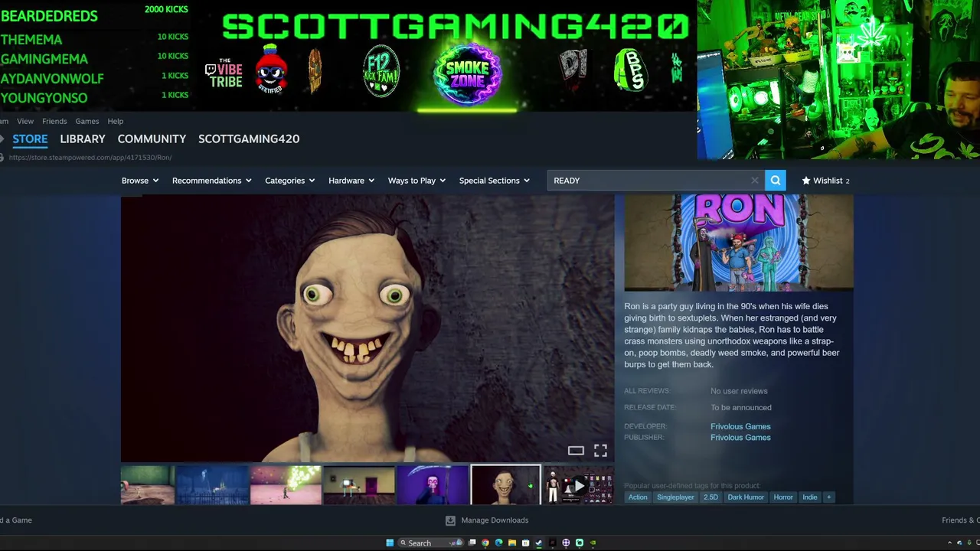Select the thumbnail with the magenta door
The height and width of the screenshot is (551, 980).
click(359, 485)
